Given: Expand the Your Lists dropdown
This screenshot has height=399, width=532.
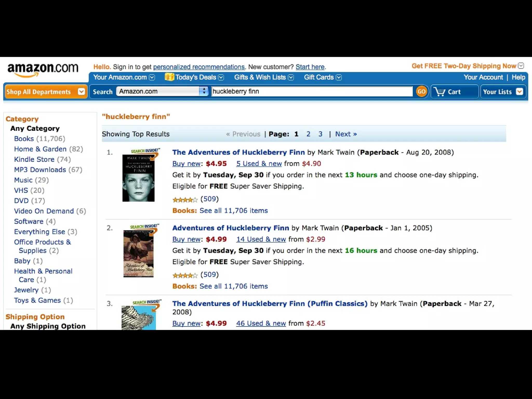Looking at the screenshot, I should [x=520, y=91].
